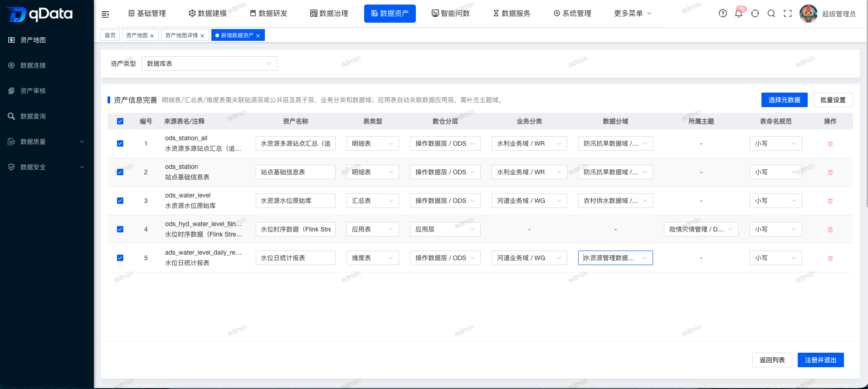Screen dimensions: 868x389
Task: Switch to 数据研发 menu
Action: pos(268,14)
